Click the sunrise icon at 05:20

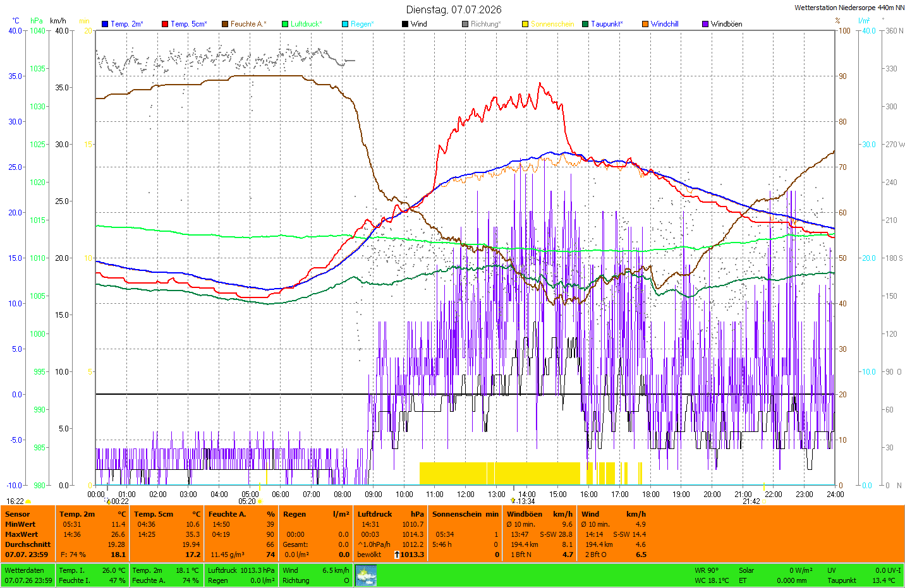pos(260,501)
